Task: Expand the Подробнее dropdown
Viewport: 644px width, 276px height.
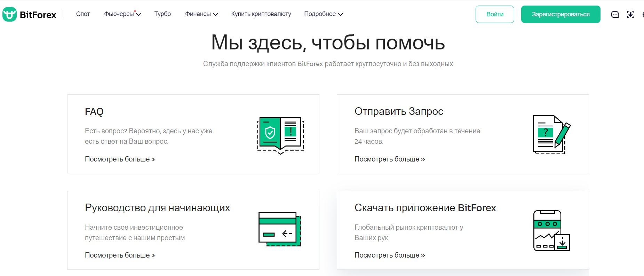Action: click(x=324, y=14)
